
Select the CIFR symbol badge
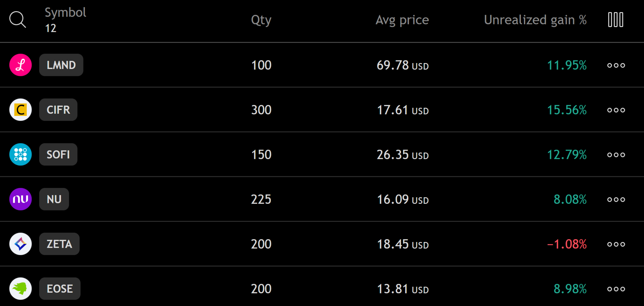pyautogui.click(x=58, y=110)
